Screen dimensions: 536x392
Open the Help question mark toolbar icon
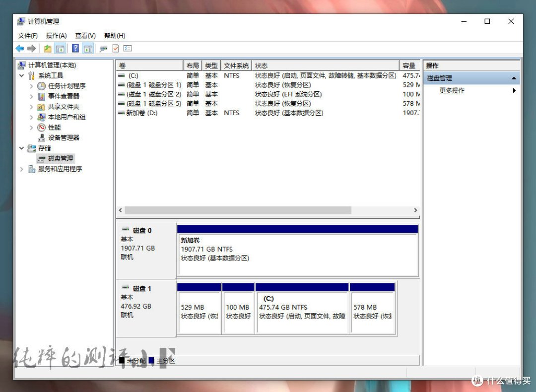tap(75, 49)
